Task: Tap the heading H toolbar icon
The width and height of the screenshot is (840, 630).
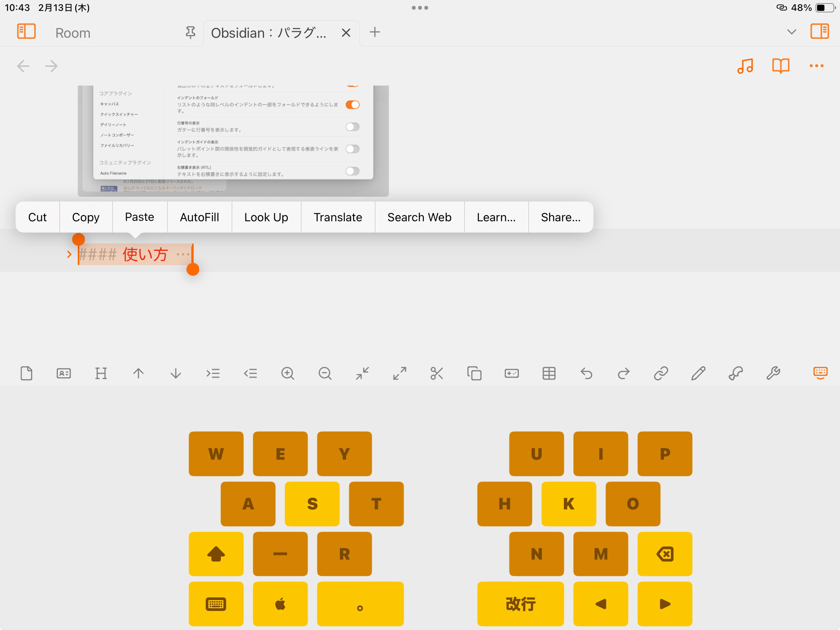Action: click(101, 373)
